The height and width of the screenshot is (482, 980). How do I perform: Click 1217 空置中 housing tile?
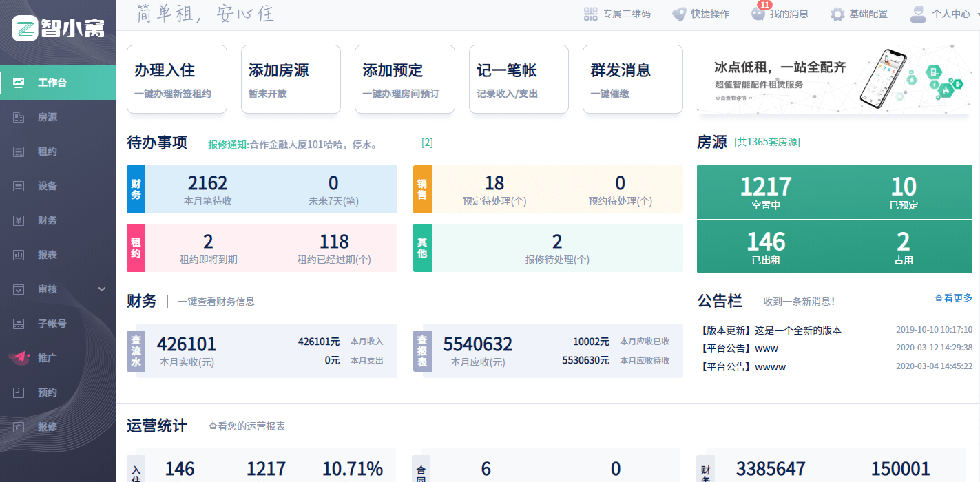click(x=766, y=192)
